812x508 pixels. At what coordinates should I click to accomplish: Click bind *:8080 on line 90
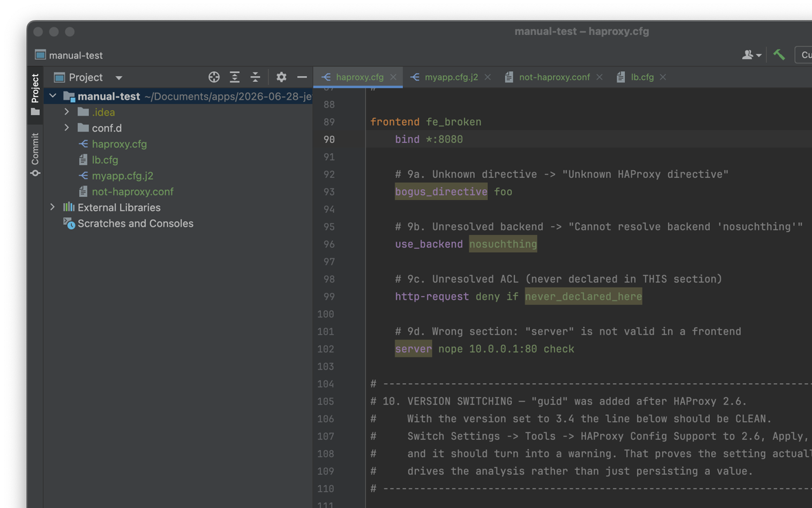pos(429,139)
